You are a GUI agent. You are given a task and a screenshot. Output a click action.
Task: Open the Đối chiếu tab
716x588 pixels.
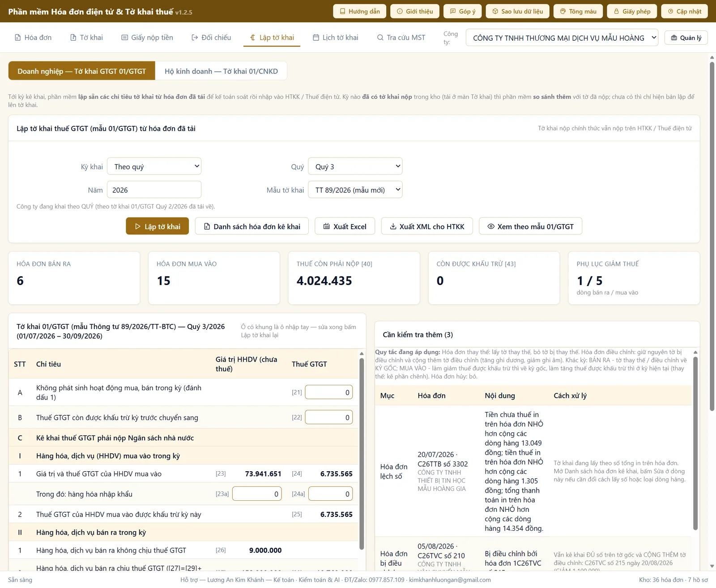211,38
